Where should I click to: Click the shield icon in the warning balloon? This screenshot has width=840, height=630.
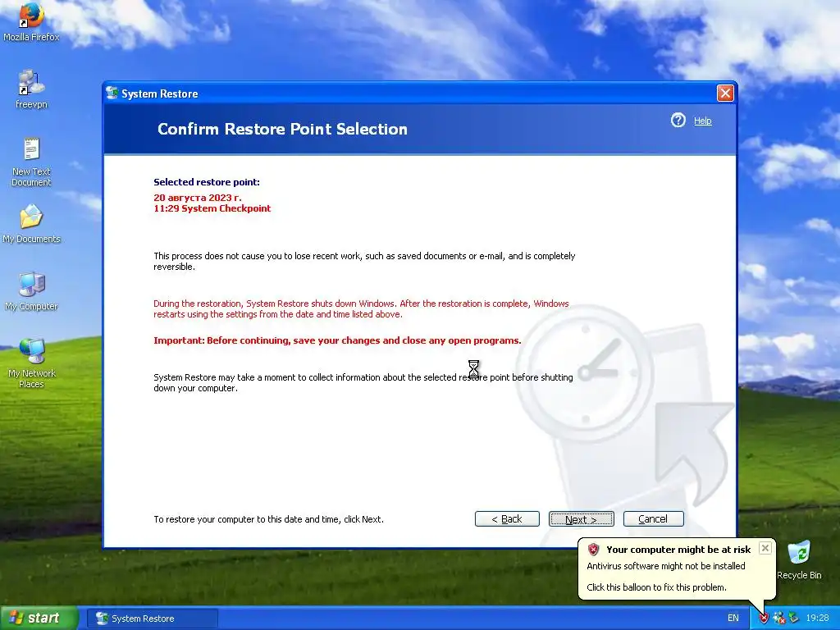click(593, 549)
